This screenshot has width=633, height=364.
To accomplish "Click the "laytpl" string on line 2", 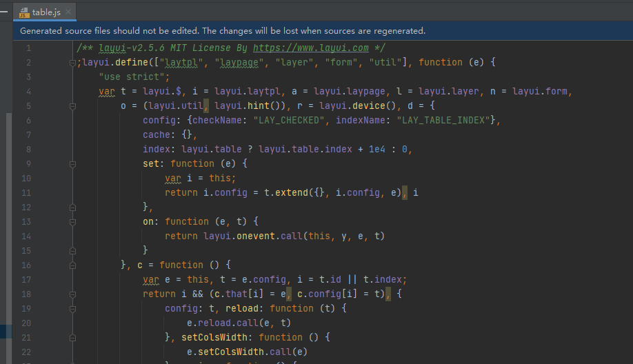I will pos(181,63).
